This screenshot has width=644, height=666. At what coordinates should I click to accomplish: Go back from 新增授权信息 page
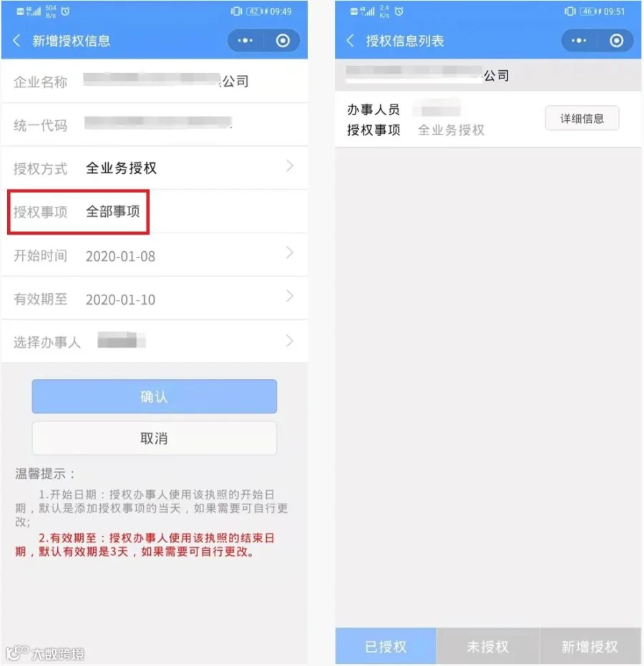[x=16, y=41]
